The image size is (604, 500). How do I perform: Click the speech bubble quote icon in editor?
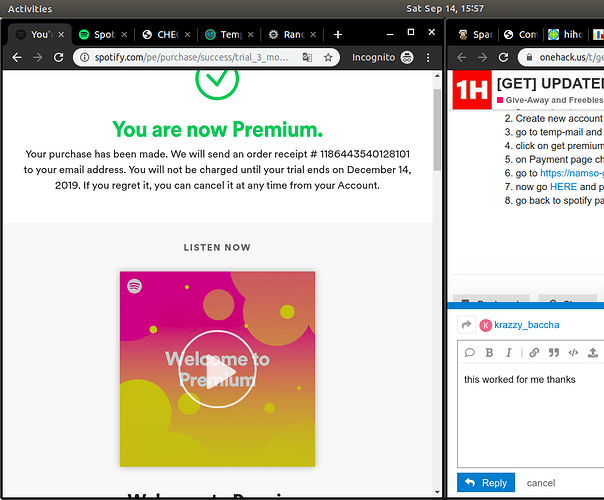click(x=470, y=353)
